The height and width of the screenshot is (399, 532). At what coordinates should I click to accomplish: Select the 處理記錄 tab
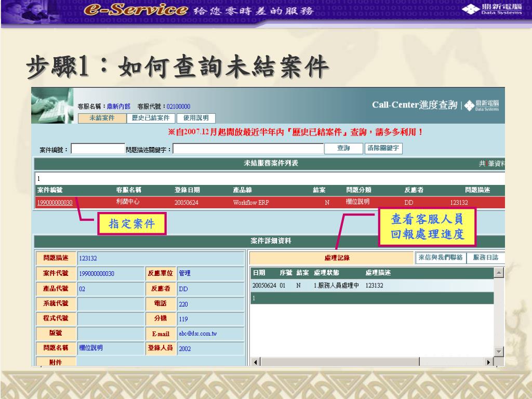[331, 258]
